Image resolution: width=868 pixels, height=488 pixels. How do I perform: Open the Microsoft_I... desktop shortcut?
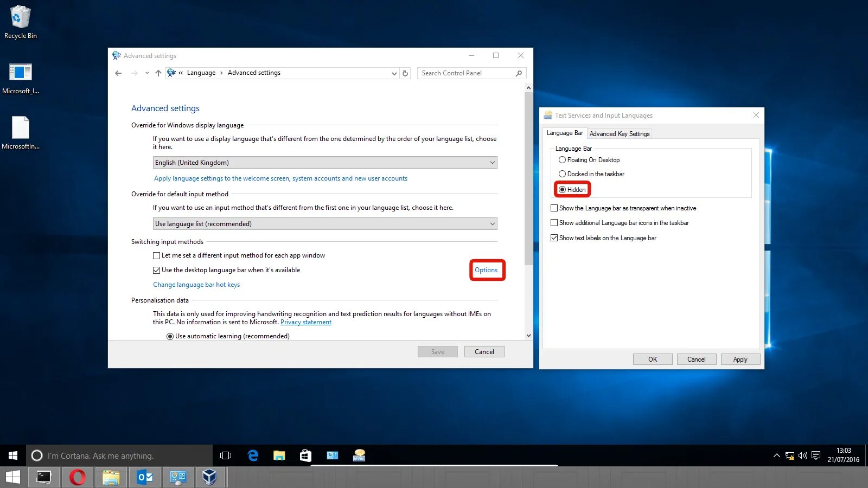(x=21, y=79)
